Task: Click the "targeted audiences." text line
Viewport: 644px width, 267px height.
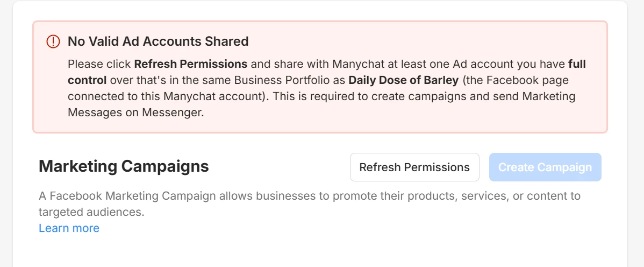Action: pos(91,212)
